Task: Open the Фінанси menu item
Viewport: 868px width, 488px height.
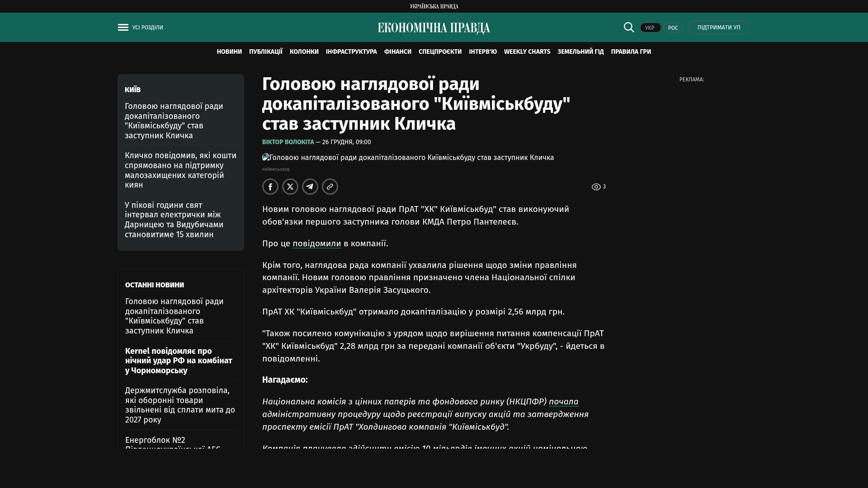Action: coord(398,52)
